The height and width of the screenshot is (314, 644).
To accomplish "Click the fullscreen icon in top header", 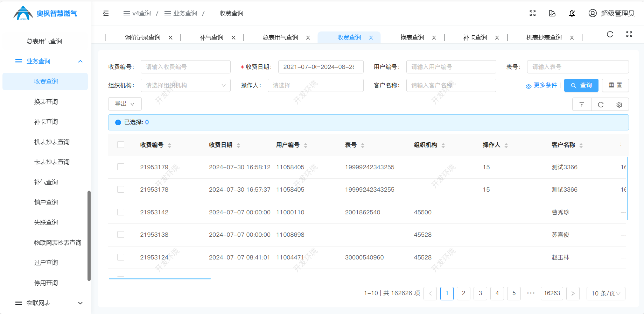I will pyautogui.click(x=533, y=13).
